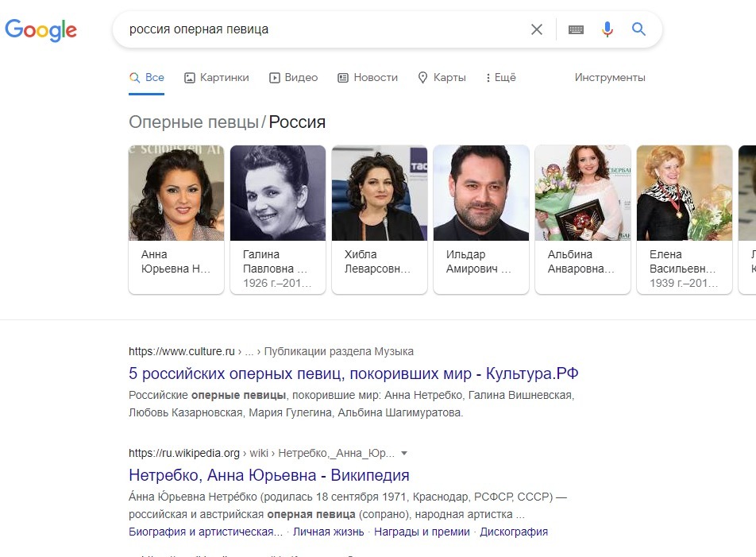This screenshot has height=557, width=756.
Task: Select the Анна Юрьевна singer card
Action: click(176, 219)
